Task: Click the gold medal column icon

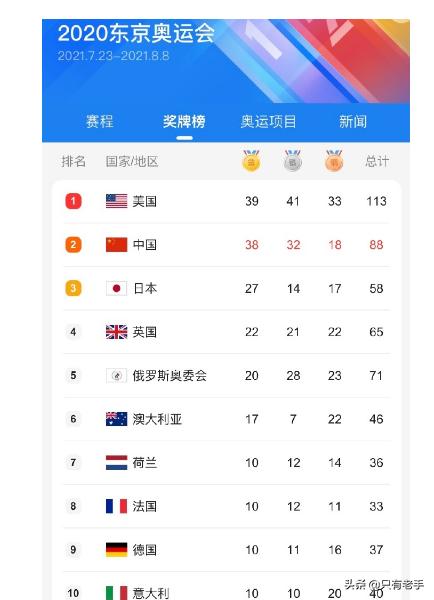Action: click(251, 160)
